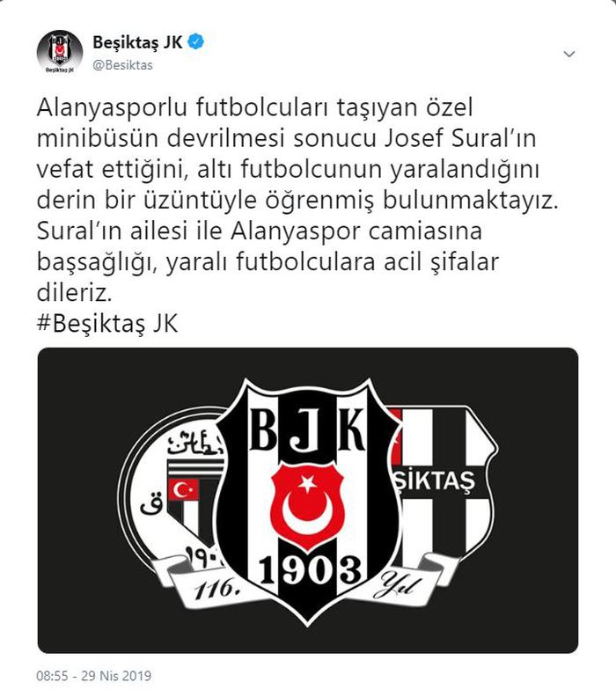Open the @Besiktas handle link
The image size is (616, 697).
122,65
